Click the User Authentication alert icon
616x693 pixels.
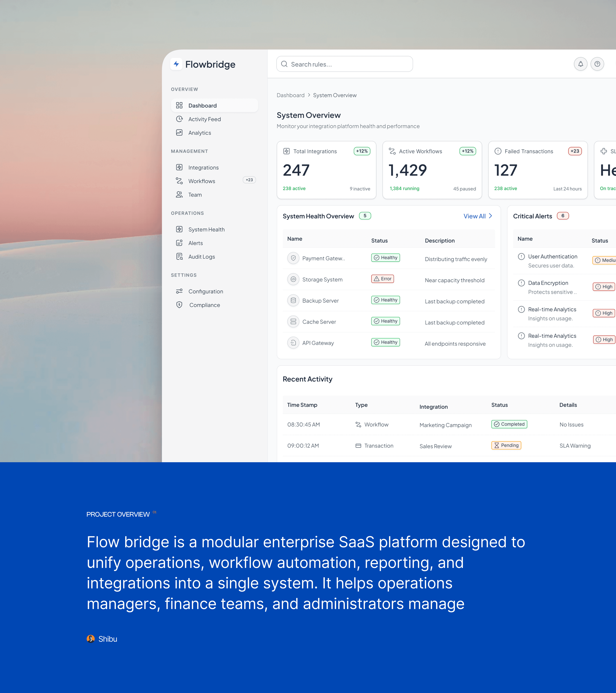point(521,257)
